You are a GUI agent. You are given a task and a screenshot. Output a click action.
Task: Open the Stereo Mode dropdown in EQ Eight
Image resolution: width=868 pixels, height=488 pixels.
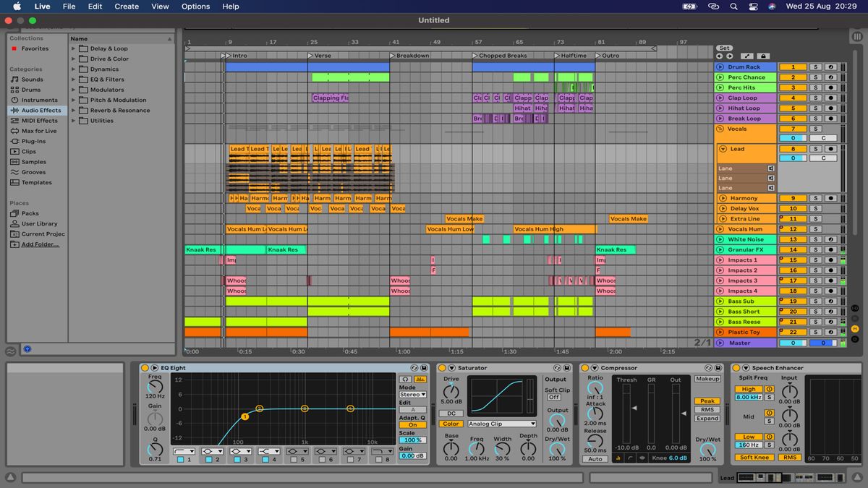click(x=412, y=394)
